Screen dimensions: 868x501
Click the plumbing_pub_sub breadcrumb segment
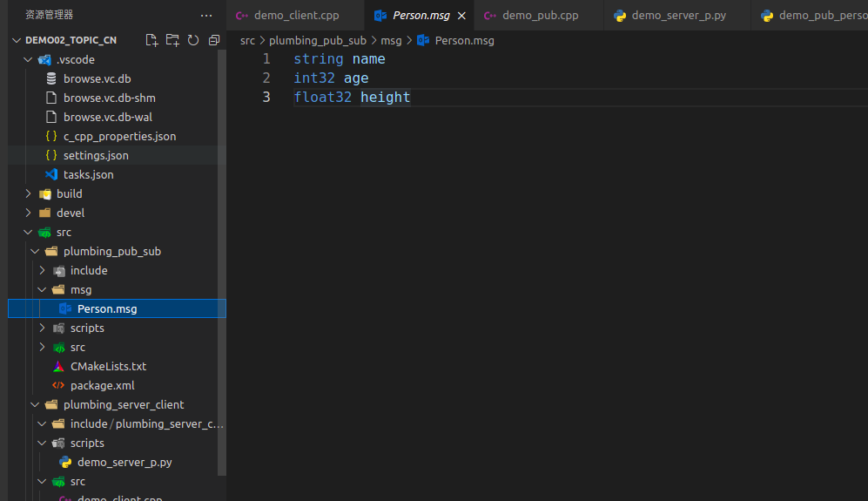(x=318, y=40)
